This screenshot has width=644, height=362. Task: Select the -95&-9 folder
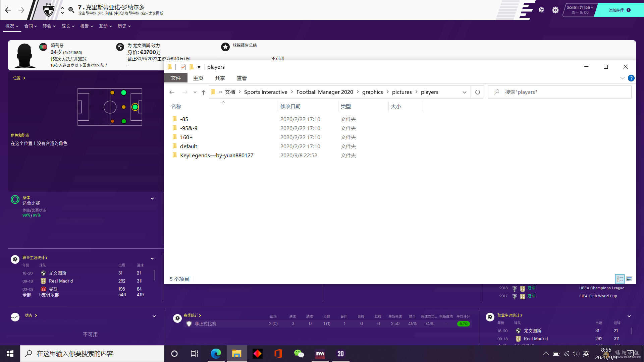[x=189, y=128]
